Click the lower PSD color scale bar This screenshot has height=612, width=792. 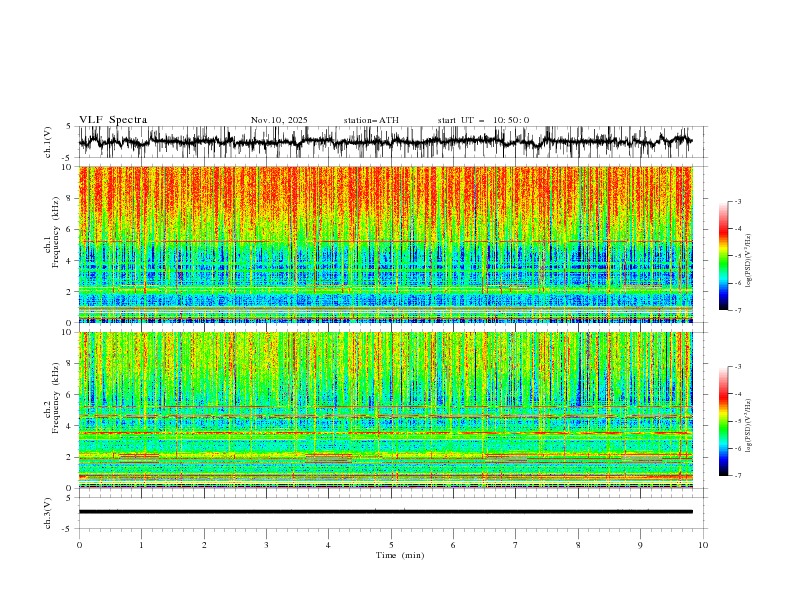tap(723, 421)
